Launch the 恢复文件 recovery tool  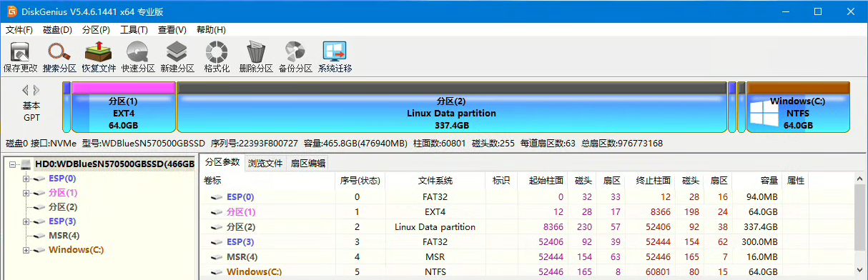[x=99, y=57]
